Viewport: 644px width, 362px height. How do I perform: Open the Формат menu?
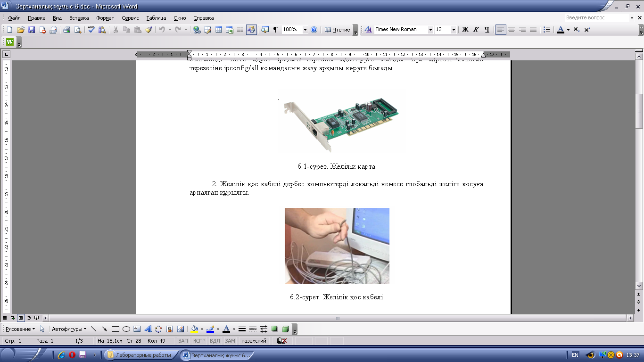105,18
